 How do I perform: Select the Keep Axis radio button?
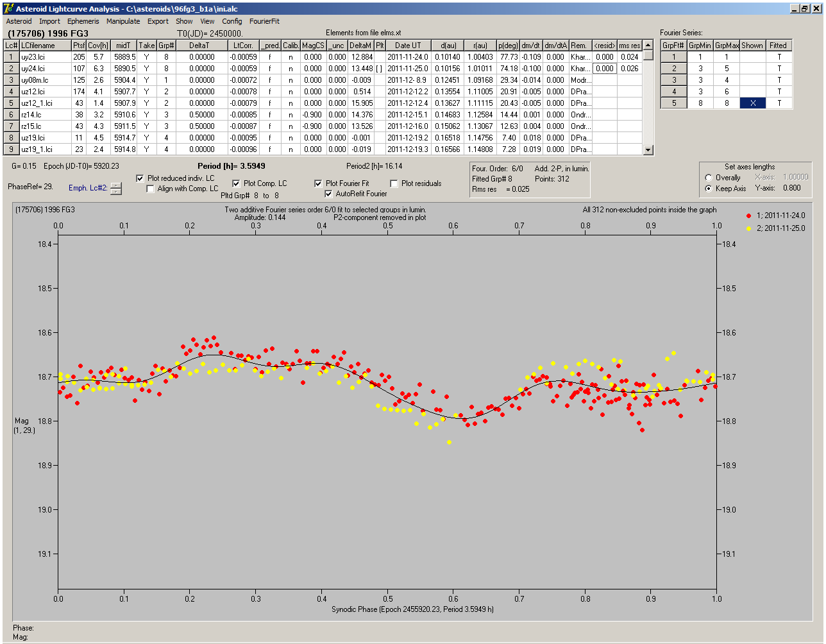(709, 189)
